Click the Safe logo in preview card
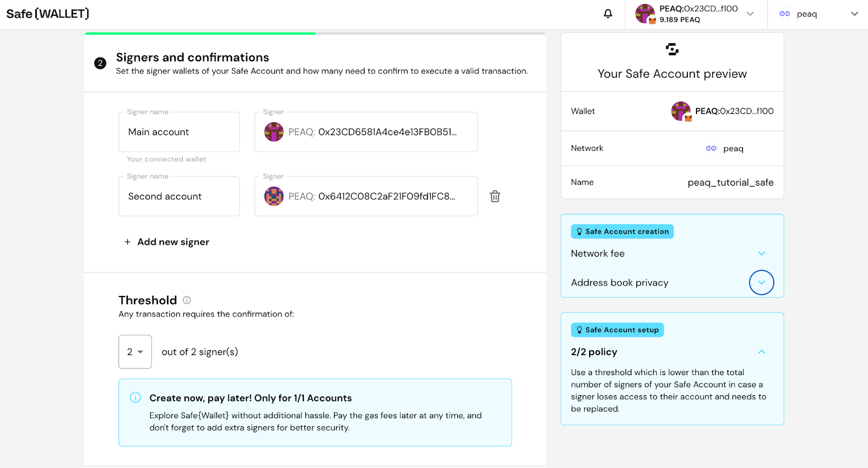 672,49
